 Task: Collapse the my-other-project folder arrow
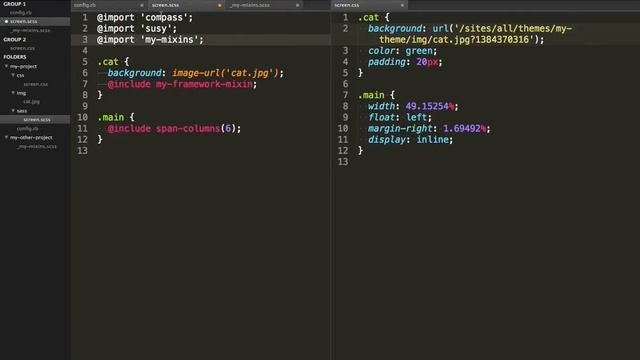[x=6, y=138]
